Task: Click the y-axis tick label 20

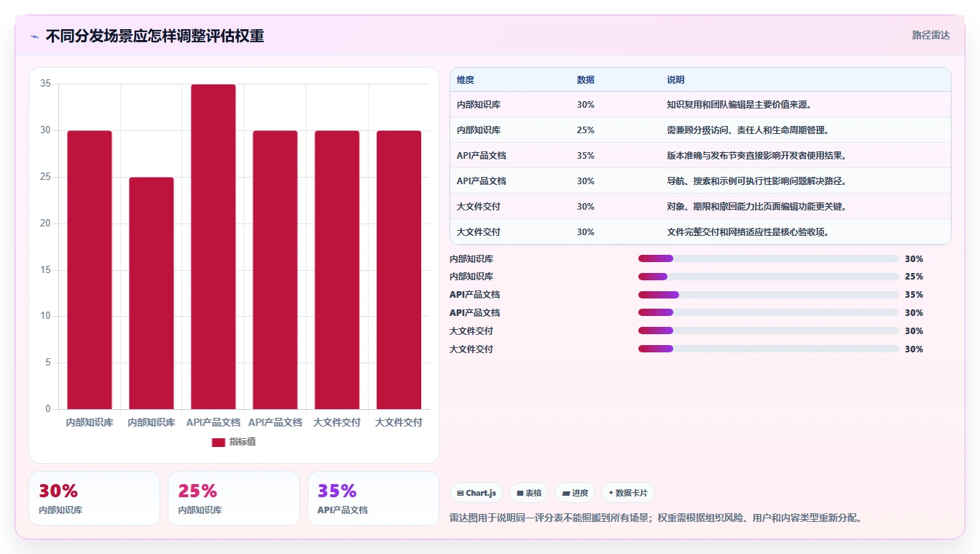Action: click(x=45, y=223)
